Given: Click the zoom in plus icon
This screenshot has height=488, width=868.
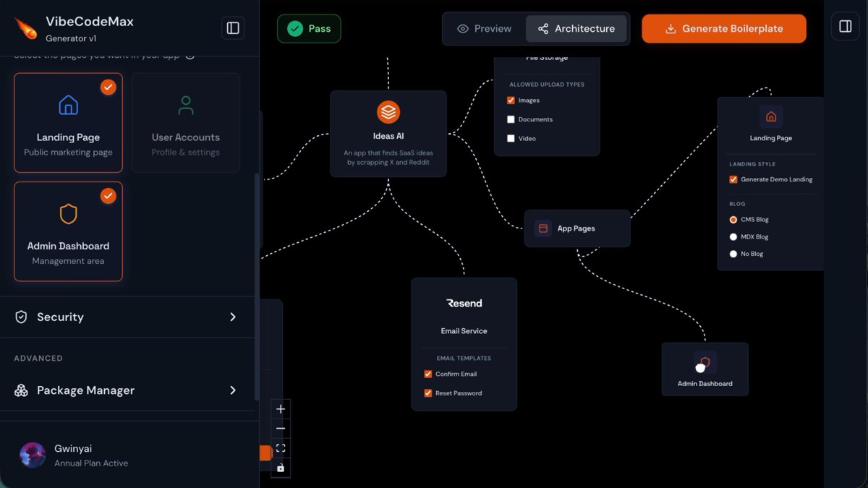Looking at the screenshot, I should pyautogui.click(x=281, y=409).
